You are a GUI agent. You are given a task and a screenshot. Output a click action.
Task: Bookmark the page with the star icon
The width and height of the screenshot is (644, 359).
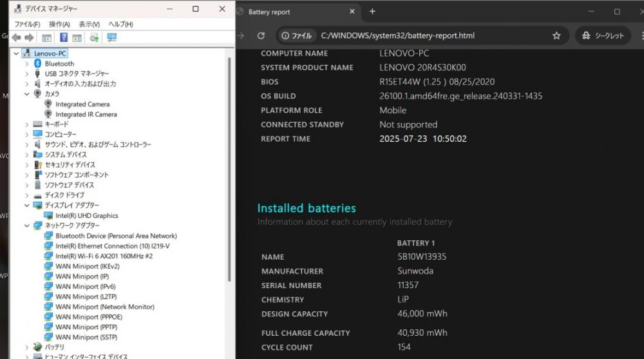tap(556, 36)
